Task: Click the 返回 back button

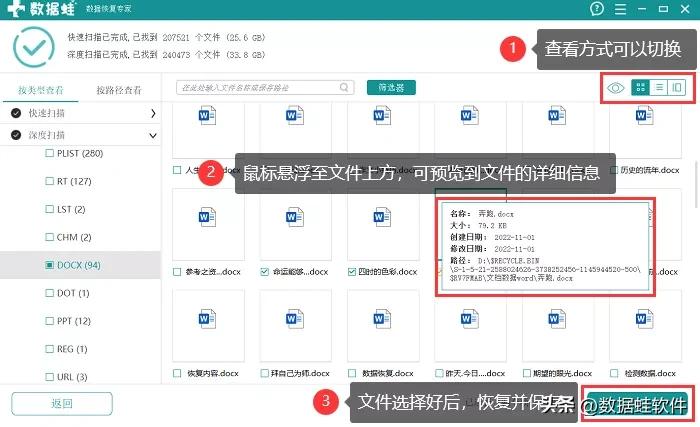Action: 62,404
